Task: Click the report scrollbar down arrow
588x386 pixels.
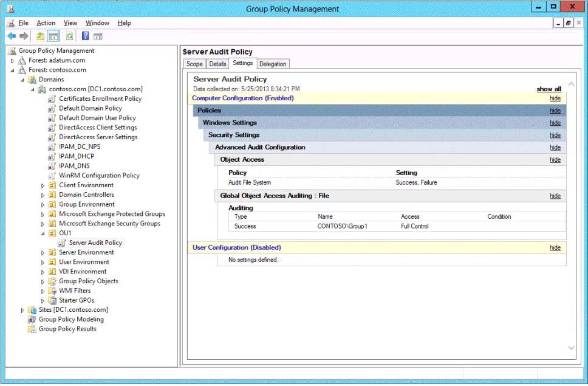Action: (x=571, y=348)
